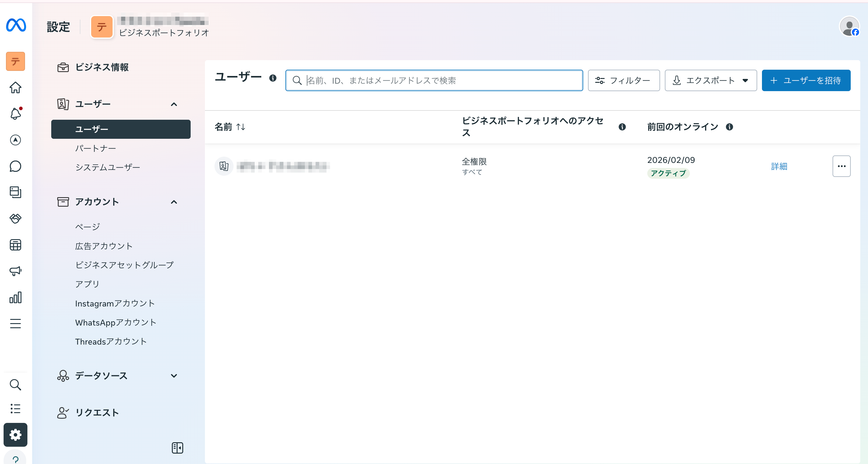The width and height of the screenshot is (868, 464).
Task: Click the magnifier search icon in left rail
Action: 15,384
